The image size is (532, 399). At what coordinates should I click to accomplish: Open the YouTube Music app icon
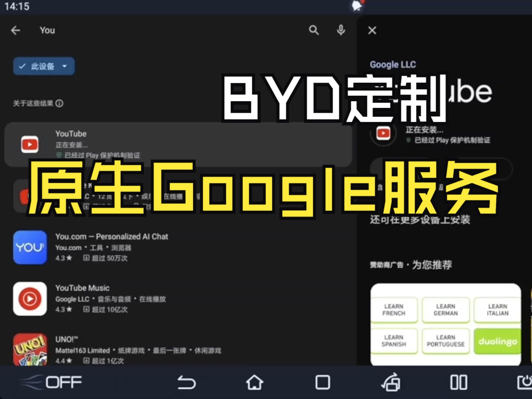click(x=30, y=299)
